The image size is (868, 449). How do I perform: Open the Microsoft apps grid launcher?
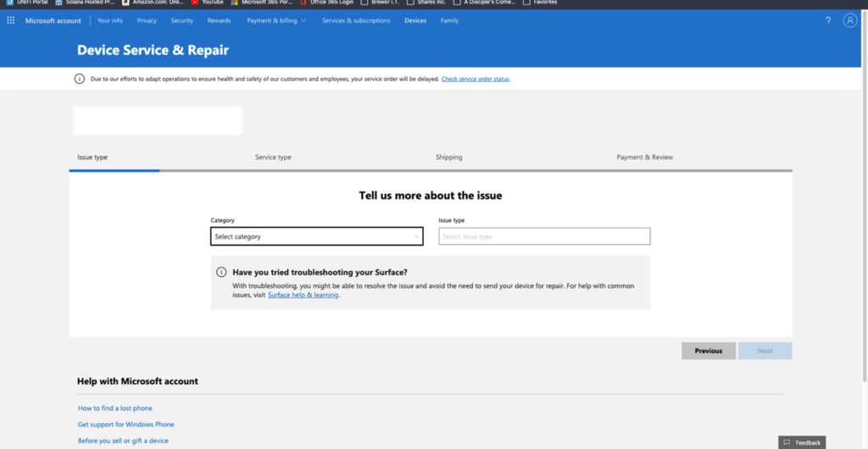coord(10,20)
